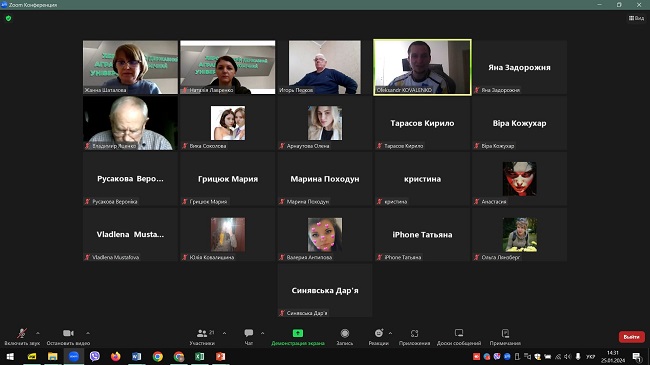The image size is (650, 365).
Task: Click the red Выйти leave button
Action: pos(631,337)
